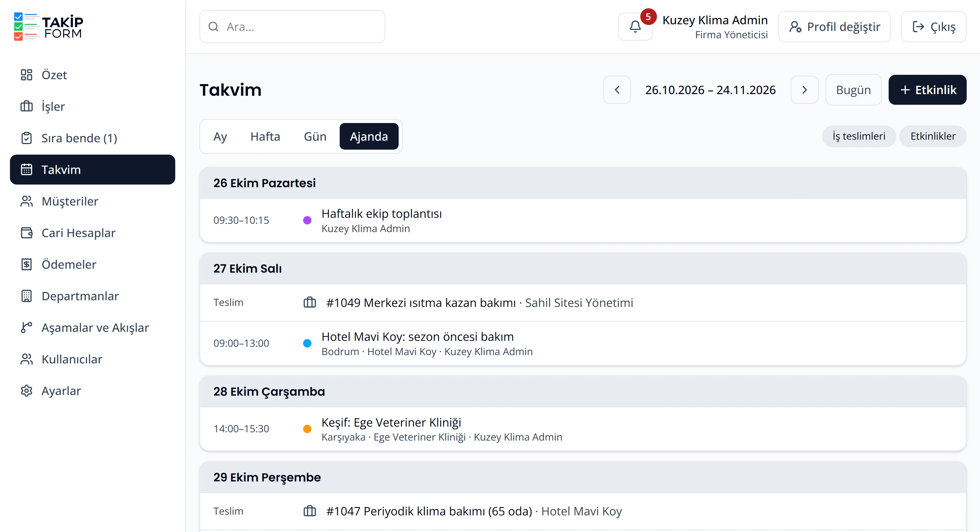This screenshot has height=532, width=980.
Task: Click the İşler briefcase icon
Action: 26,106
